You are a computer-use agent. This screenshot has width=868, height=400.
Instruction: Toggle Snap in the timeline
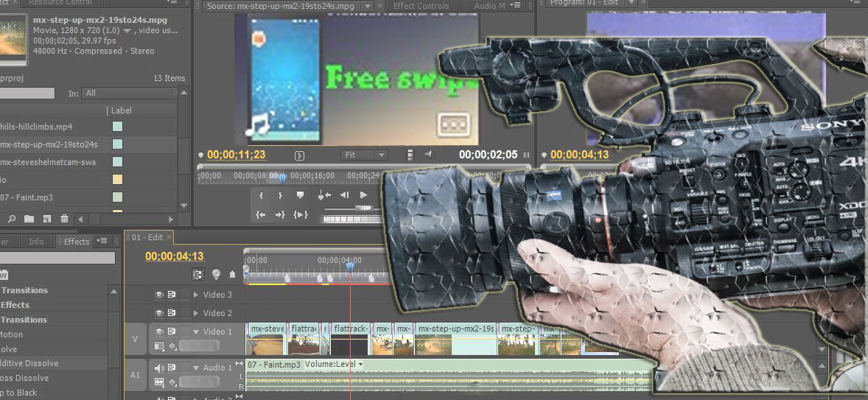[197, 274]
